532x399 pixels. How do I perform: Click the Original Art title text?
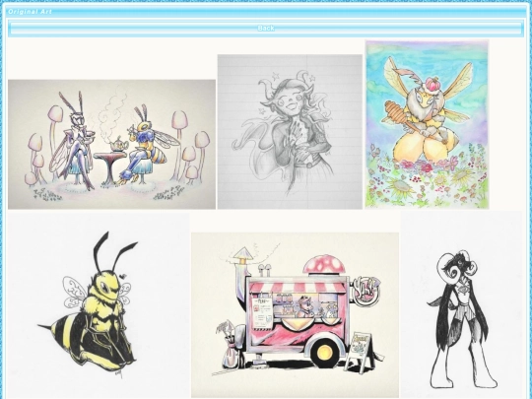30,12
